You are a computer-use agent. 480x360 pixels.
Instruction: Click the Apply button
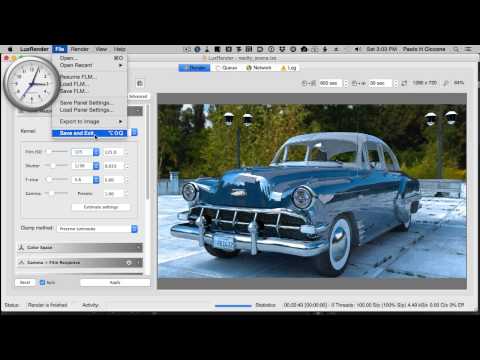pyautogui.click(x=115, y=282)
